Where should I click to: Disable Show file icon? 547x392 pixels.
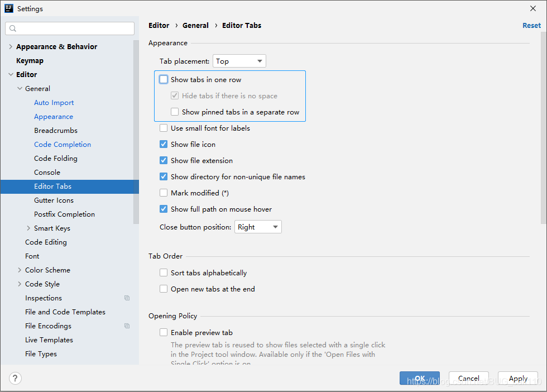(x=163, y=144)
